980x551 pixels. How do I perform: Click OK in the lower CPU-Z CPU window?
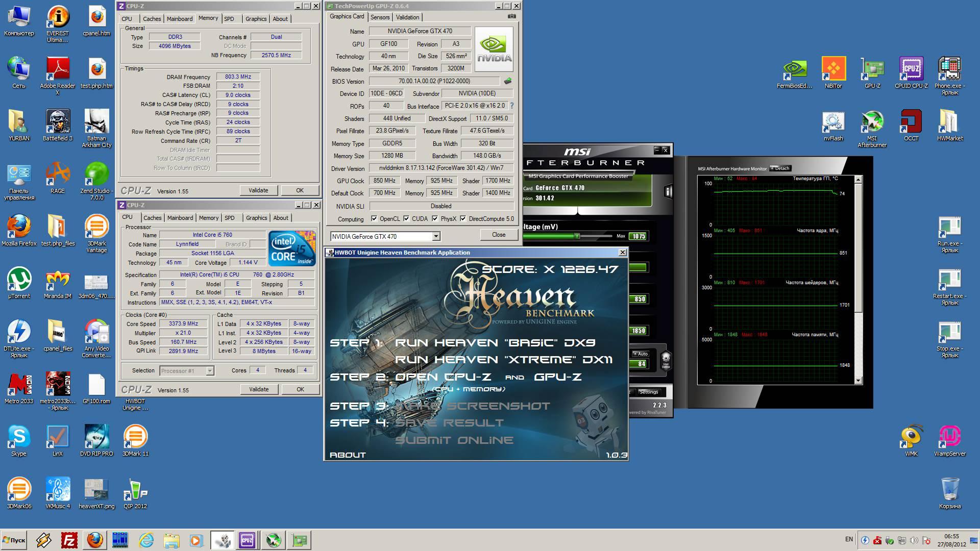(x=300, y=389)
